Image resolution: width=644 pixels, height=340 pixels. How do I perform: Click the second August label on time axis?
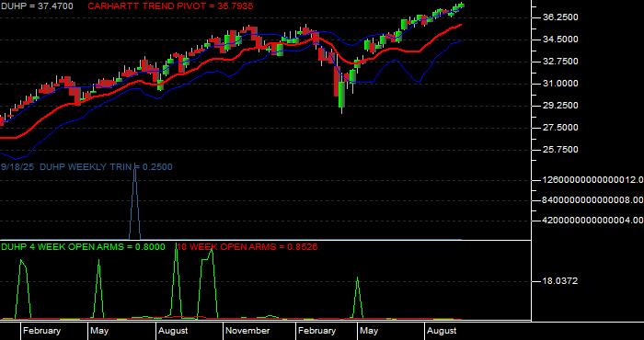tap(442, 331)
